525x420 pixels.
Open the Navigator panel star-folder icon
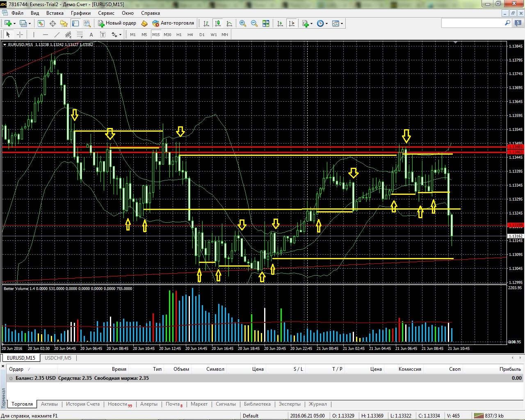(x=64, y=23)
